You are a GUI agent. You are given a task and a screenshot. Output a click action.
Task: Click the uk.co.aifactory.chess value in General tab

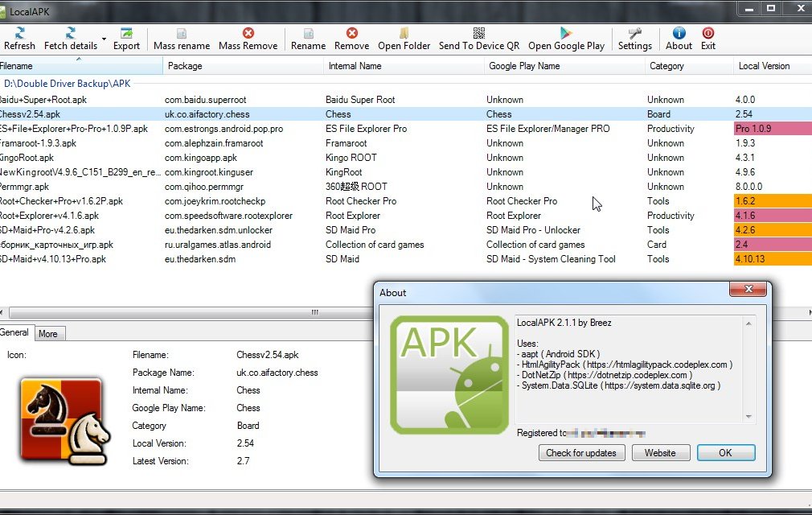click(277, 373)
